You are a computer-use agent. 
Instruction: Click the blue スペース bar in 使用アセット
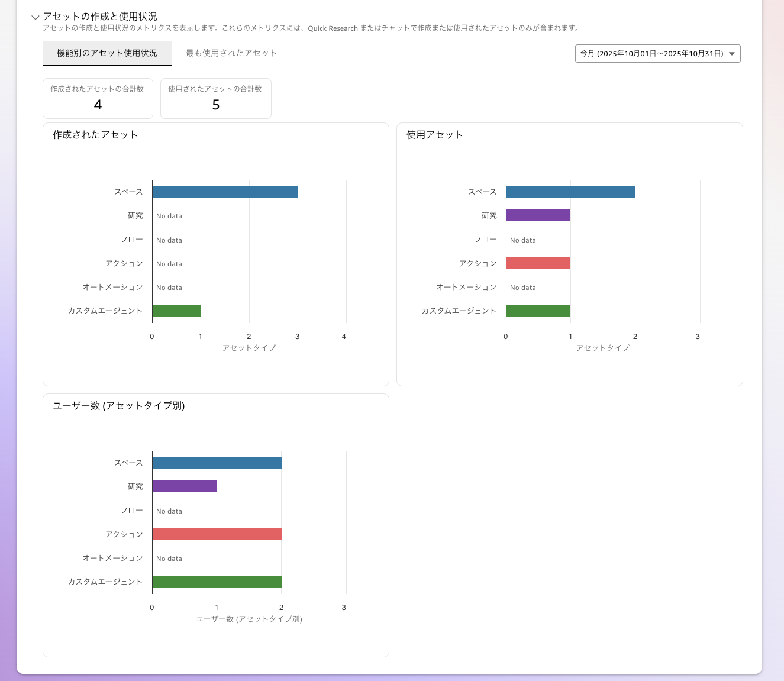point(570,191)
